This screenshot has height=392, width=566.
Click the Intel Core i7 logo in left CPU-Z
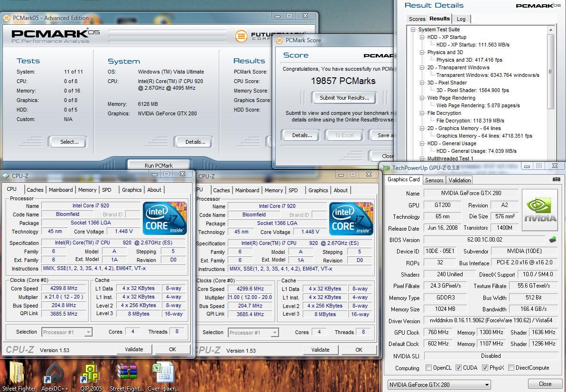165,218
